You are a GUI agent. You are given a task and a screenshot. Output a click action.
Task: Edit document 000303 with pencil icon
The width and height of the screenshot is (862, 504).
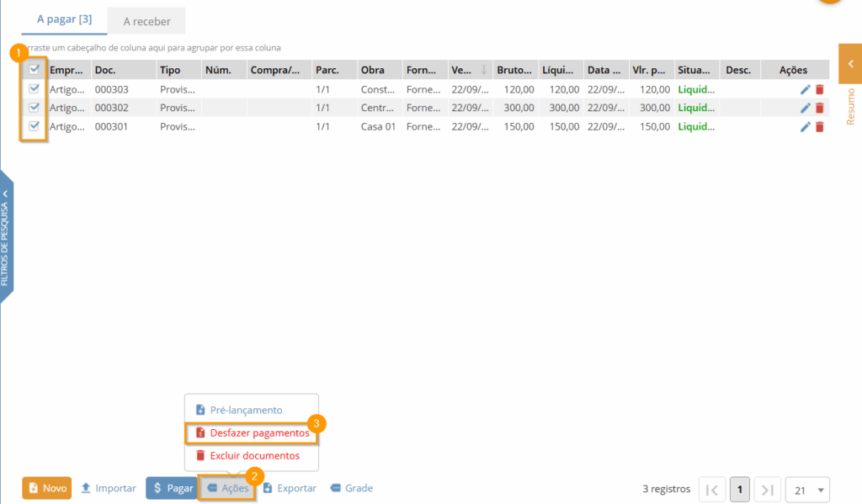coord(805,89)
